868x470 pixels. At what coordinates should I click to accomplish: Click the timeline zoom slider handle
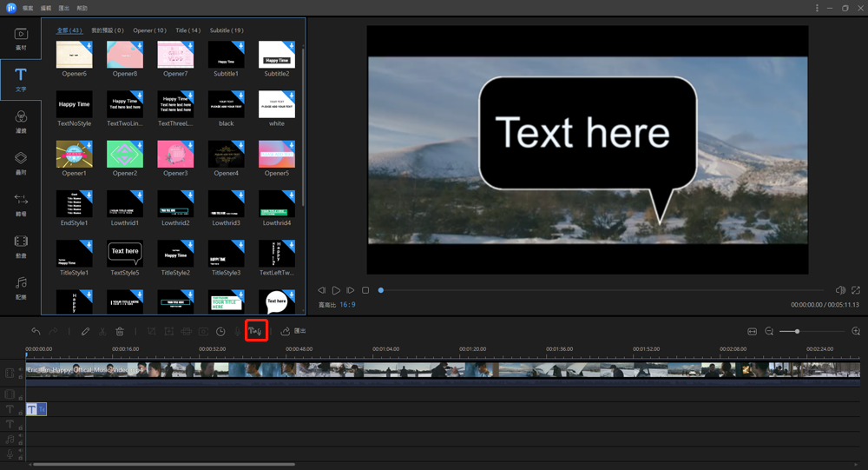797,332
